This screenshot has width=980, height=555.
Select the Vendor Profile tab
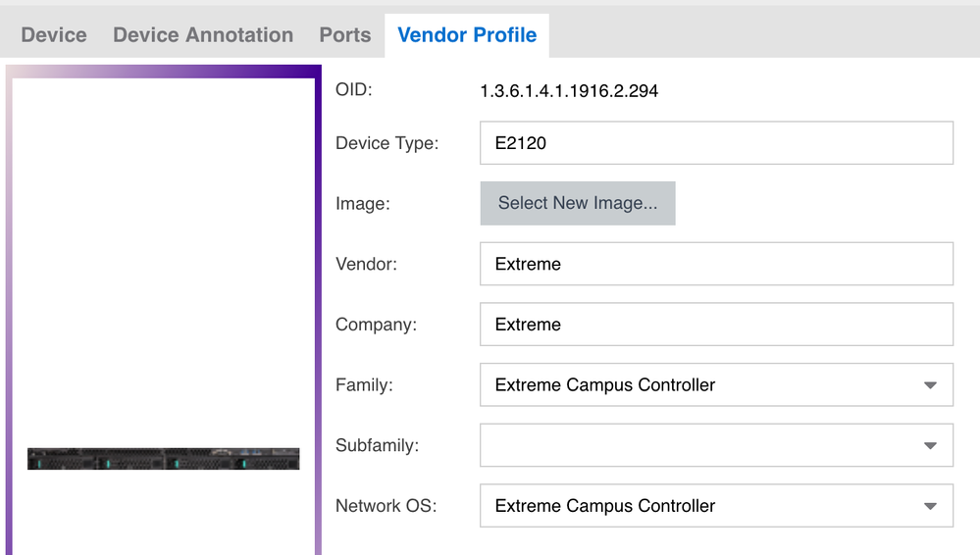click(467, 35)
